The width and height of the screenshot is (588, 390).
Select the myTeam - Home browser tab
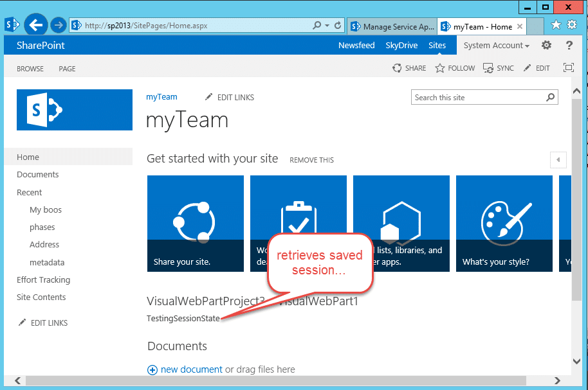tap(482, 26)
